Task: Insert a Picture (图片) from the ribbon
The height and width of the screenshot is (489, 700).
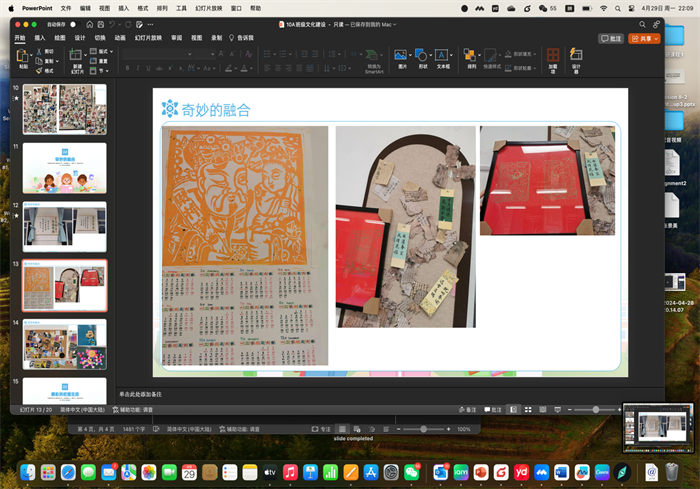Action: (x=400, y=55)
